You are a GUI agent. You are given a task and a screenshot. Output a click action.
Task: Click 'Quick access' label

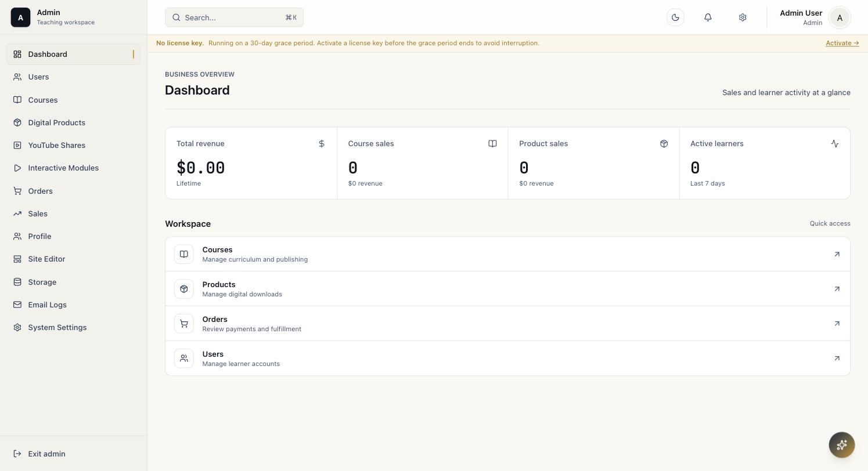(830, 223)
